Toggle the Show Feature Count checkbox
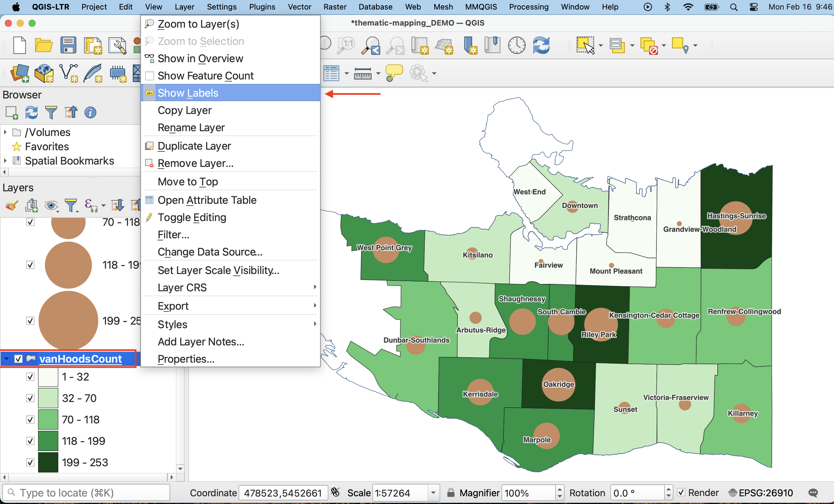The width and height of the screenshot is (834, 504). tap(149, 76)
